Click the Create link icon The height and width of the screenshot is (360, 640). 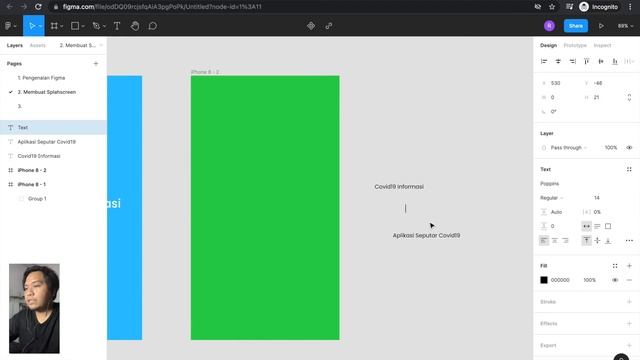(x=329, y=26)
